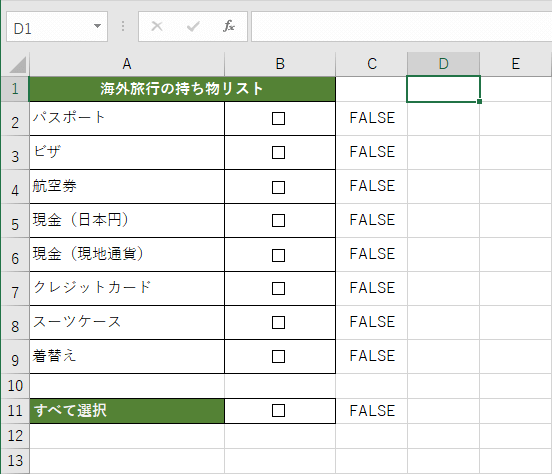The height and width of the screenshot is (474, 552).
Task: Open the Name Box dropdown arrow
Action: click(x=98, y=26)
